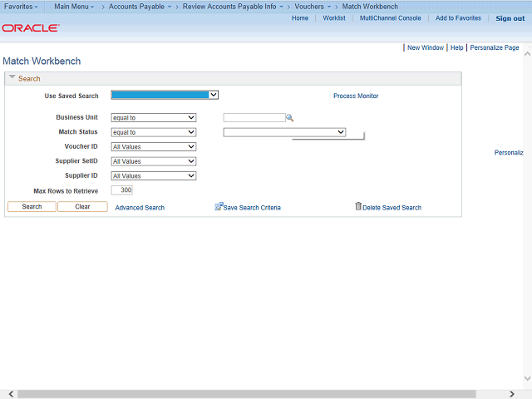532x399 pixels.
Task: Open the Match Status value dropdown
Action: (284, 132)
